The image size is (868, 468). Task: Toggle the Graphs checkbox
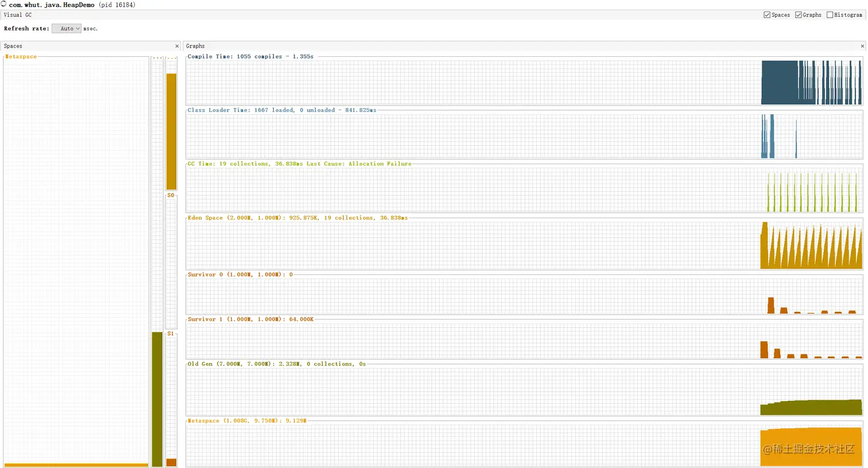pyautogui.click(x=798, y=15)
